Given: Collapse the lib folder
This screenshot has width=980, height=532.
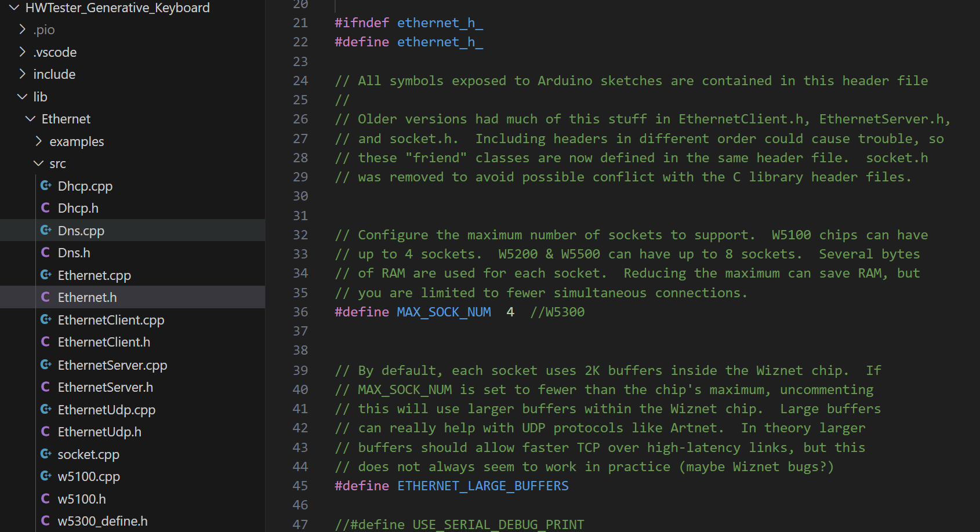Looking at the screenshot, I should coord(23,97).
